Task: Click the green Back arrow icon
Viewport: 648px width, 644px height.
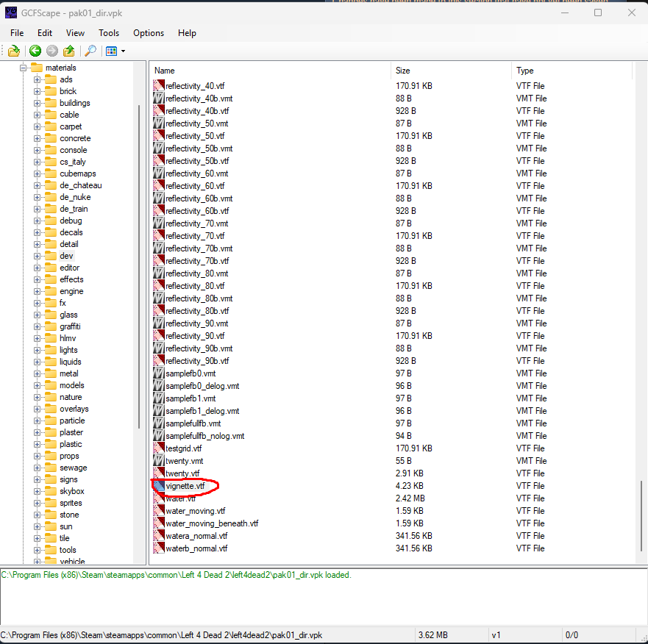Action: coord(35,51)
